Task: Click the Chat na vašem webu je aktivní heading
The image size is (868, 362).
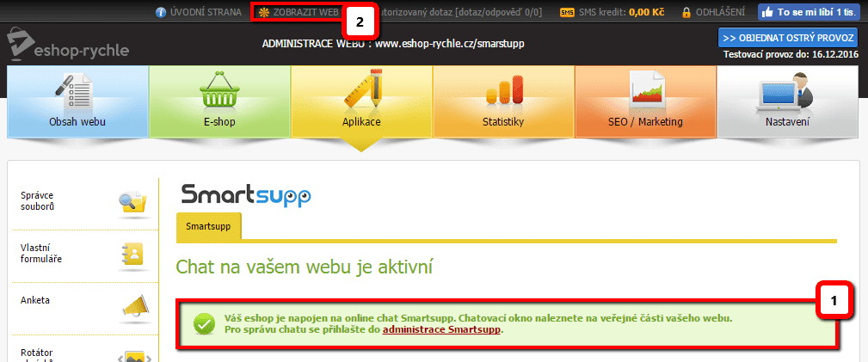Action: (x=304, y=267)
